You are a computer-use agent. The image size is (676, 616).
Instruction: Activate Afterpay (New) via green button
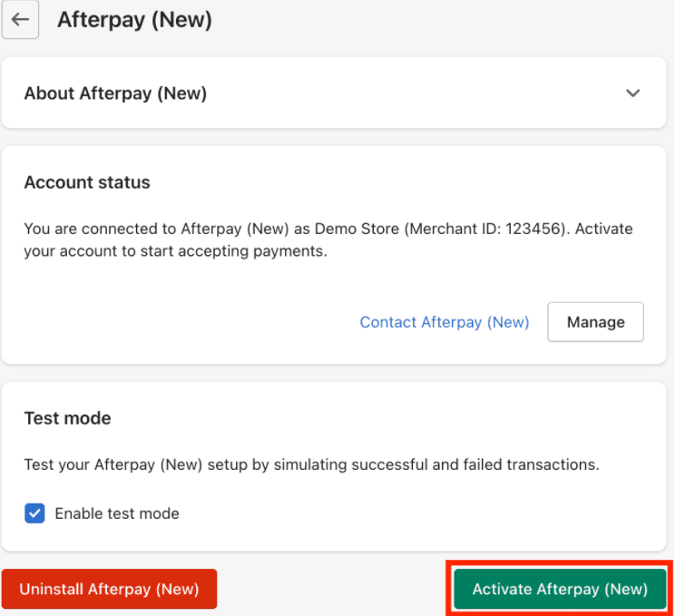pyautogui.click(x=560, y=589)
